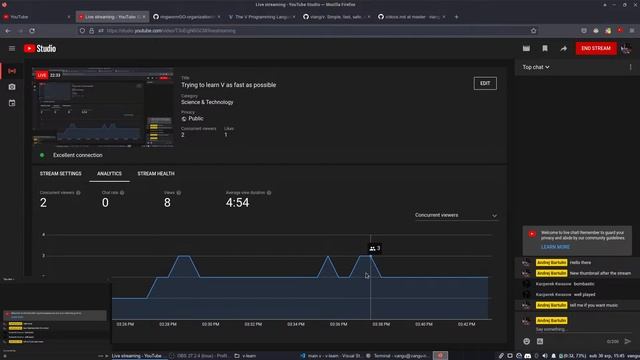Image resolution: width=640 pixels, height=360 pixels.
Task: Open the Manage calendar icon in sidebar
Action: pyautogui.click(x=12, y=103)
